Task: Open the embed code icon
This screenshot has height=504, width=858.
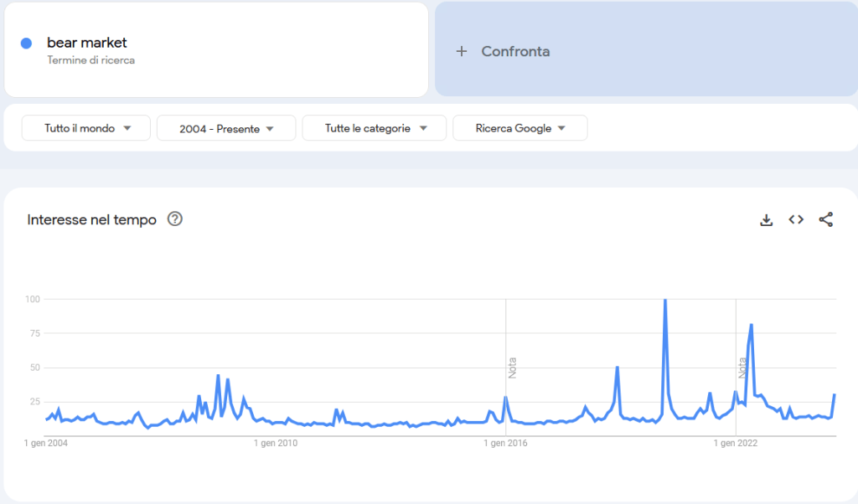Action: (x=796, y=219)
